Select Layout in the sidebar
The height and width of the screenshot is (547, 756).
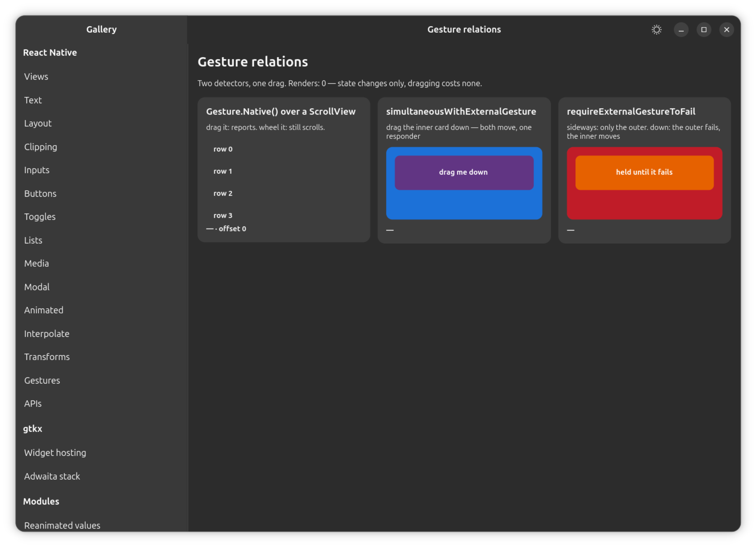101,123
